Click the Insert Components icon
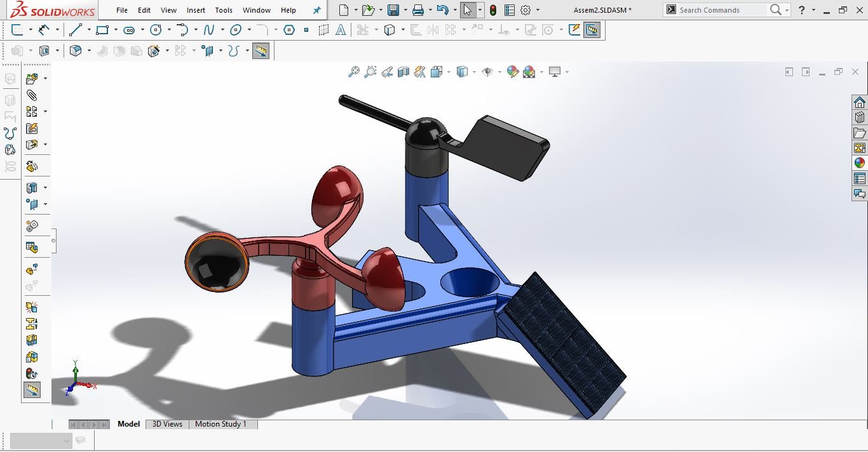 click(32, 79)
